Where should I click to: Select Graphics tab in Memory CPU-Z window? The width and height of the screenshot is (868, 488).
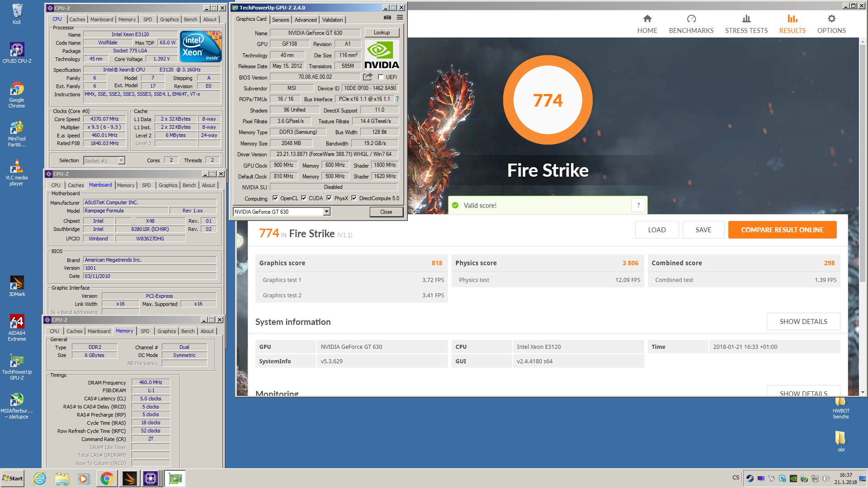coord(166,331)
